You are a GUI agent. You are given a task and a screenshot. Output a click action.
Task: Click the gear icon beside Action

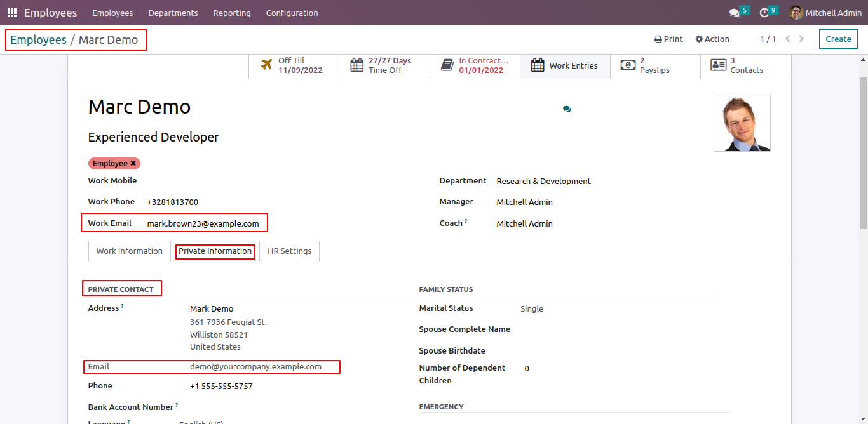pos(699,39)
